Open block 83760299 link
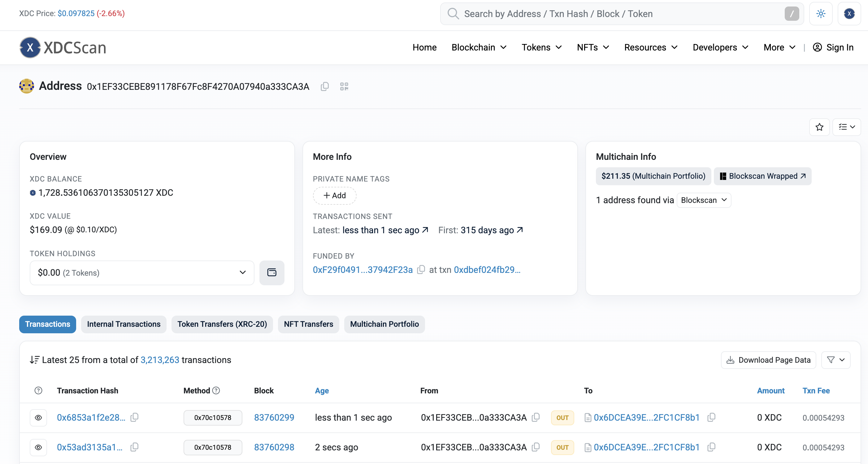 [274, 418]
